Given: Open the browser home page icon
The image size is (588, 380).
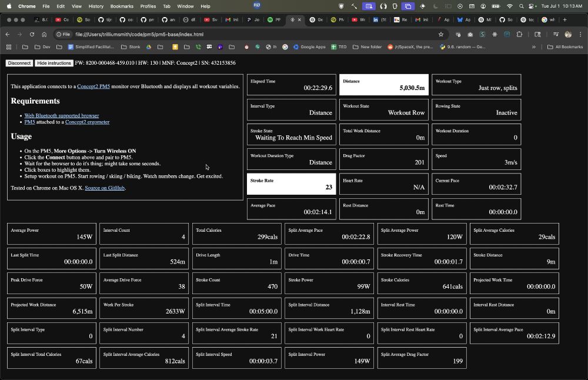Looking at the screenshot, I should [44, 34].
